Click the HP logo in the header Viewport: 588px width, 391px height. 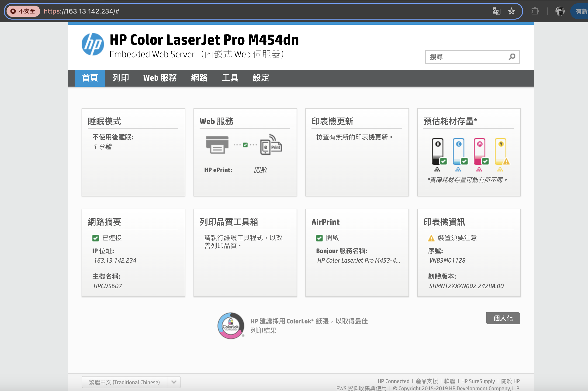pyautogui.click(x=93, y=44)
